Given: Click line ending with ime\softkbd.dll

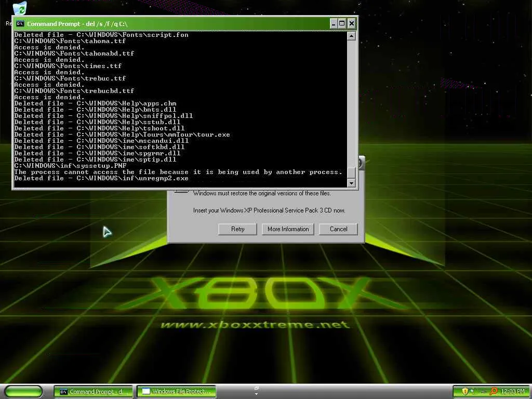Looking at the screenshot, I should (x=99, y=147).
